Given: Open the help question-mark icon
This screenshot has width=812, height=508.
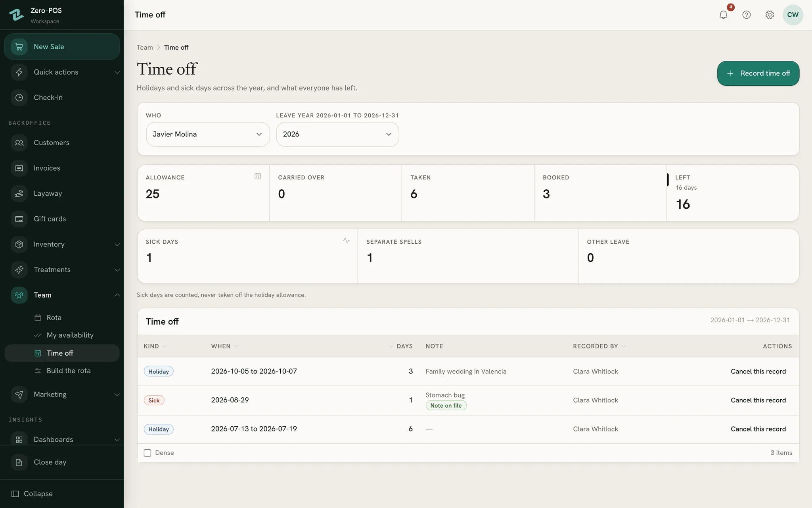Looking at the screenshot, I should [x=746, y=15].
